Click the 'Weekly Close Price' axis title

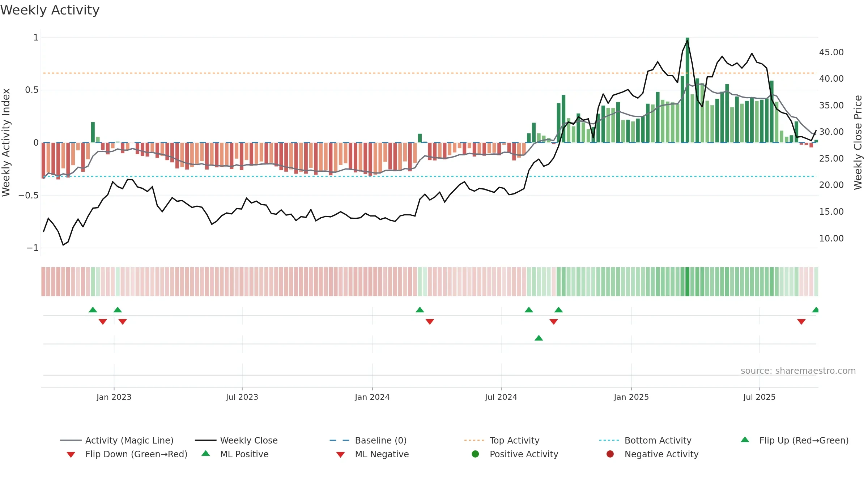tap(858, 142)
